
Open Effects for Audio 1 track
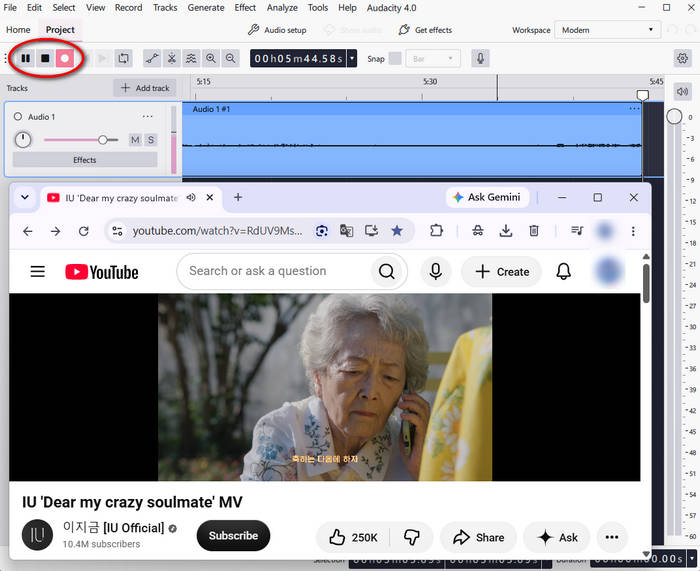85,160
